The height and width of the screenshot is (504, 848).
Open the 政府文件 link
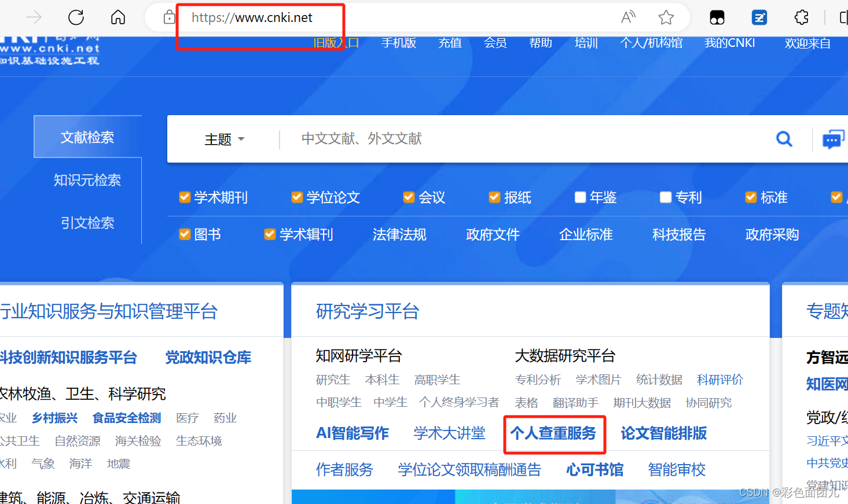click(x=493, y=234)
